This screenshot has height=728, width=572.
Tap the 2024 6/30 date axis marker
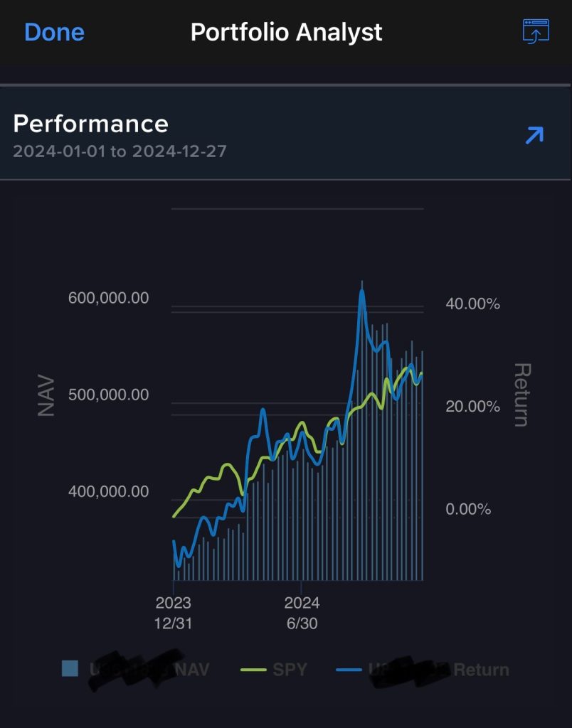tap(302, 613)
